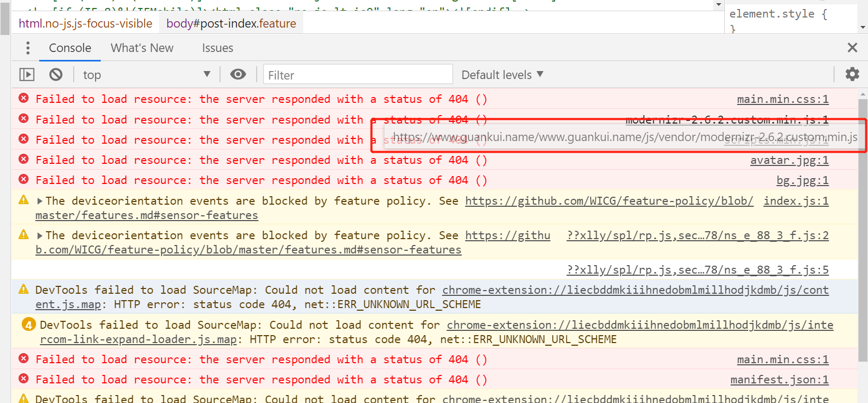Open the intercom-link-expand-loader.js.map link
Image resolution: width=868 pixels, height=403 pixels.
(640, 325)
